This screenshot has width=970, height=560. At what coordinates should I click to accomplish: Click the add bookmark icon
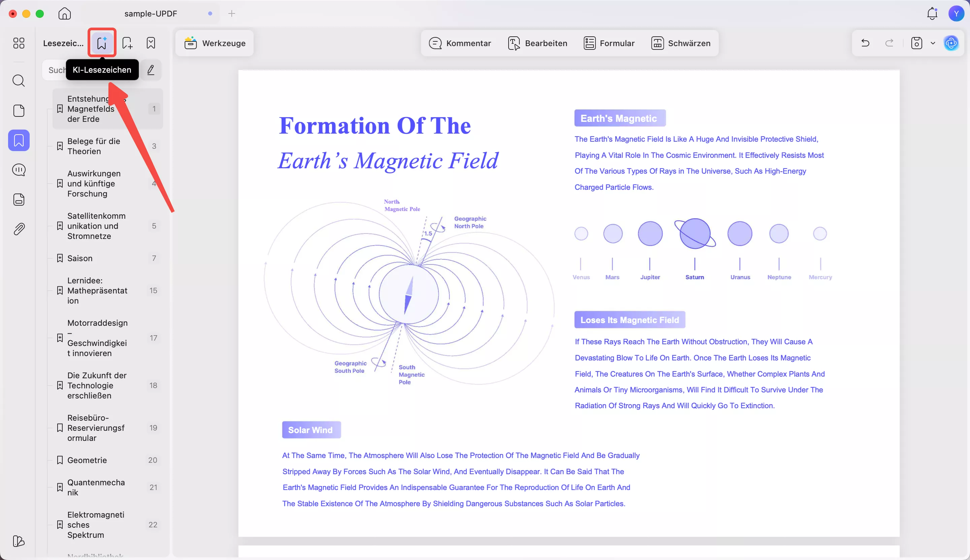(x=127, y=43)
